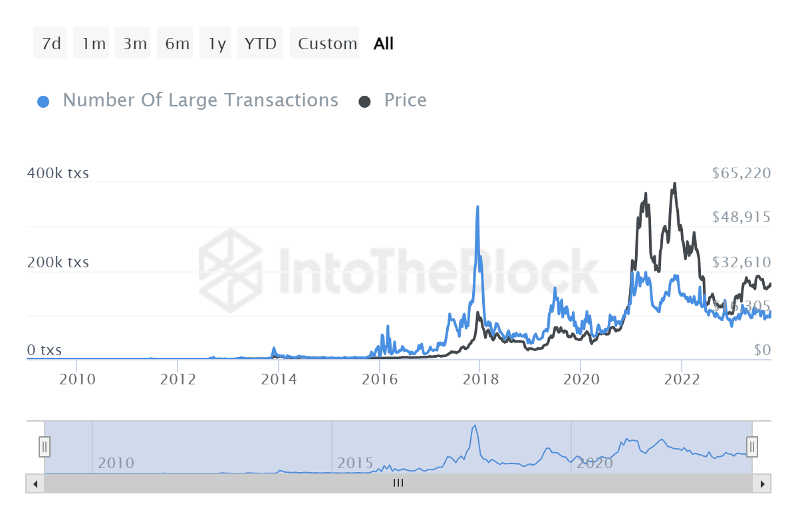Select the 1m time range
The width and height of the screenshot is (798, 532).
click(x=93, y=44)
